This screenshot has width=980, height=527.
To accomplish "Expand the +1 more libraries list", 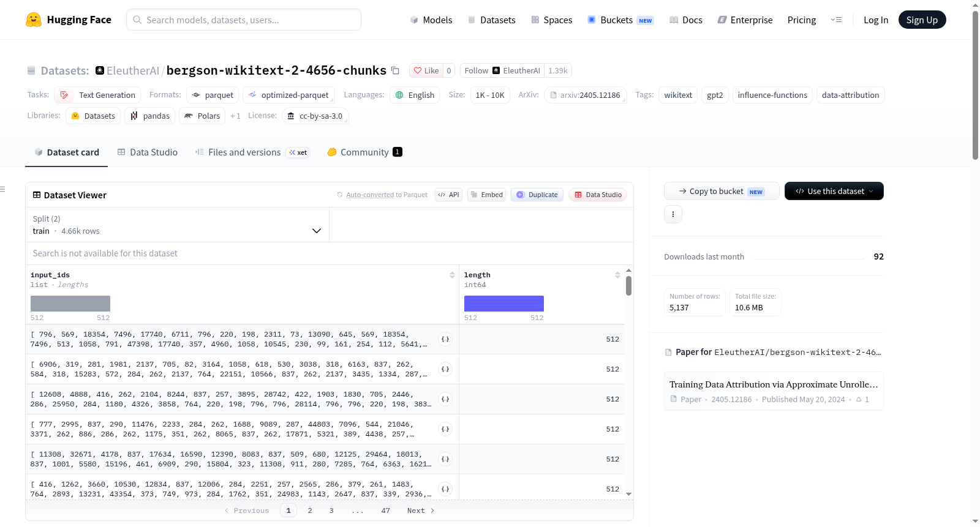I will click(235, 116).
